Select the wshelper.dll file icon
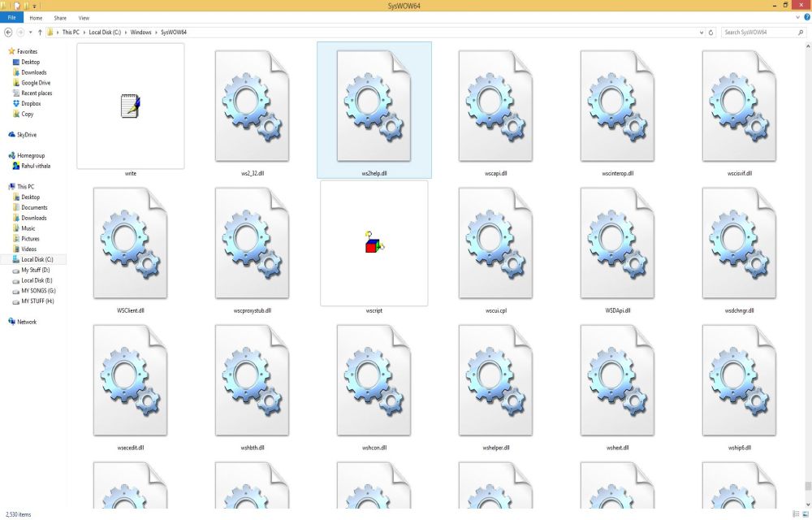The height and width of the screenshot is (520, 812). (x=495, y=378)
